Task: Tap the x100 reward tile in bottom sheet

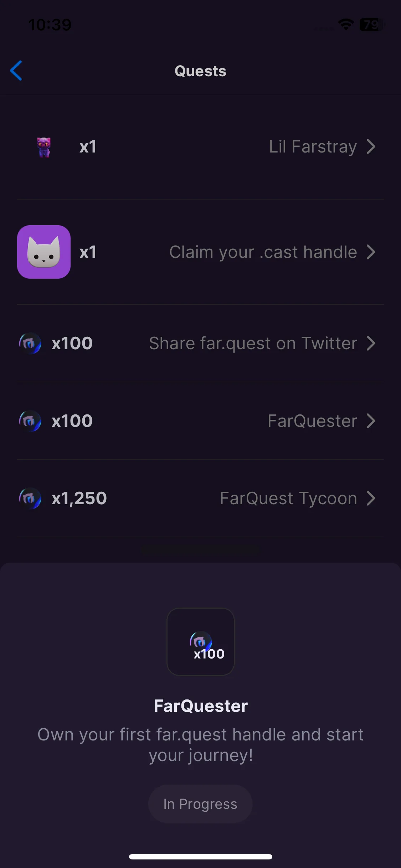Action: tap(201, 642)
